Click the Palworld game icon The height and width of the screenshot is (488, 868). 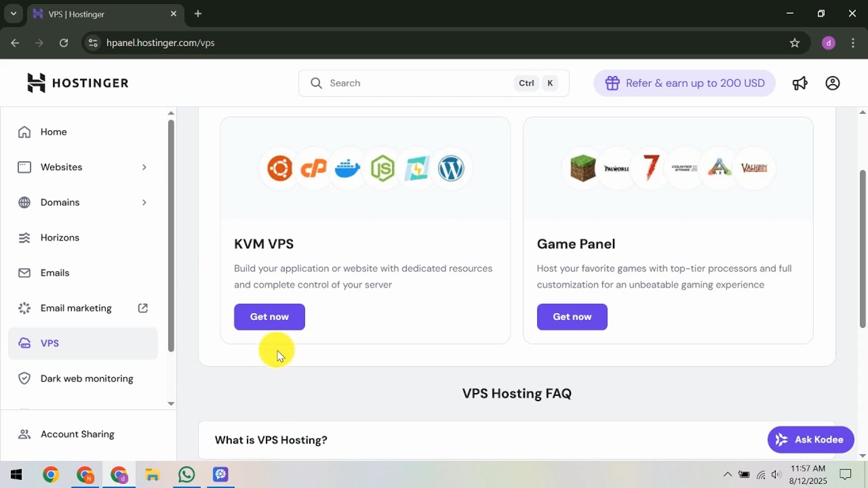point(616,168)
